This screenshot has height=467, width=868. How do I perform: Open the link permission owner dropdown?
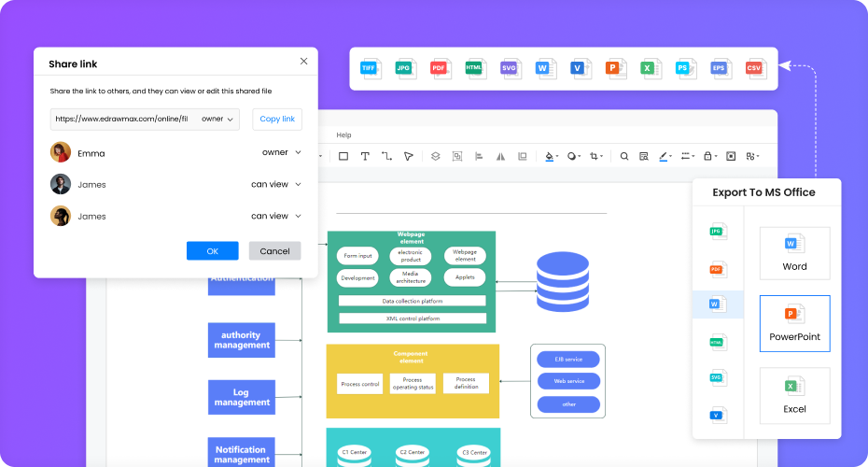coord(217,119)
